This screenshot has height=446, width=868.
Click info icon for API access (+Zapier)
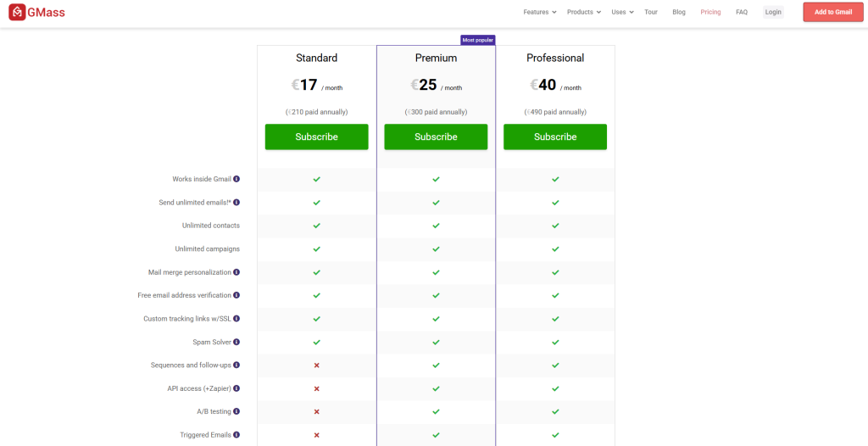[x=236, y=388]
